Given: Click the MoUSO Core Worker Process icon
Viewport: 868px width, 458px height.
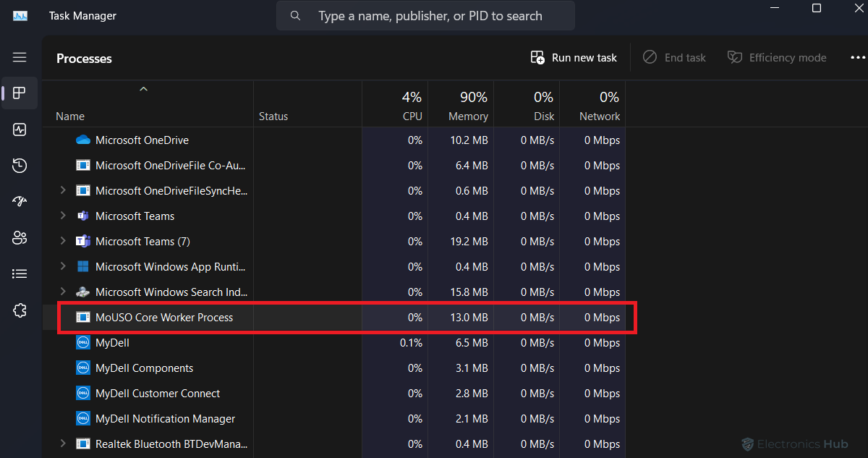Looking at the screenshot, I should coord(83,317).
